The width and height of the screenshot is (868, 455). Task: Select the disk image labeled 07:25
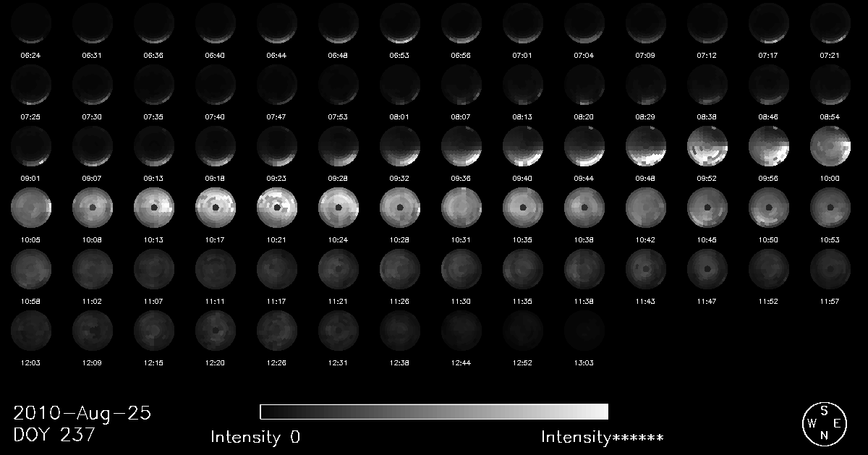[x=30, y=85]
